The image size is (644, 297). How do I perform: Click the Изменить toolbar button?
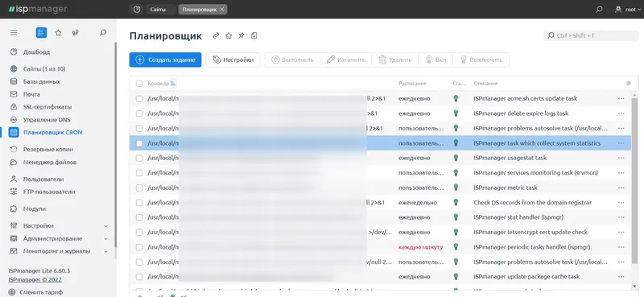346,60
